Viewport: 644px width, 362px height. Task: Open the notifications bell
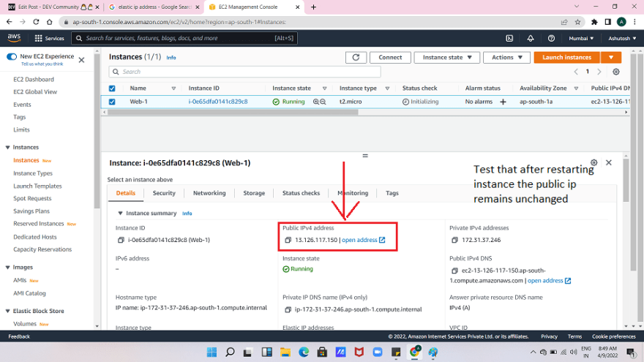[531, 38]
